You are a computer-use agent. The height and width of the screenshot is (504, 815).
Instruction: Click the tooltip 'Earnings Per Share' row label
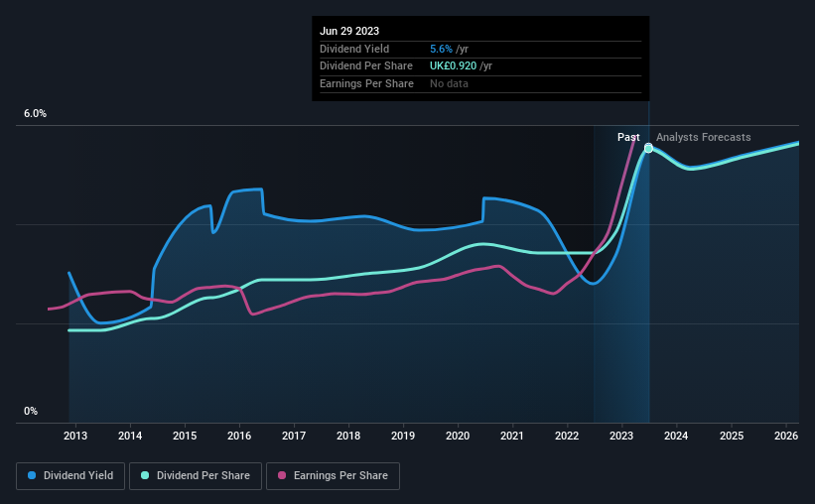coord(366,83)
